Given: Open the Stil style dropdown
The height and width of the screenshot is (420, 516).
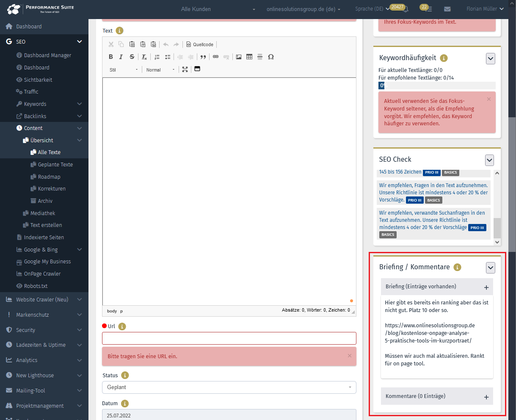Looking at the screenshot, I should tap(124, 70).
